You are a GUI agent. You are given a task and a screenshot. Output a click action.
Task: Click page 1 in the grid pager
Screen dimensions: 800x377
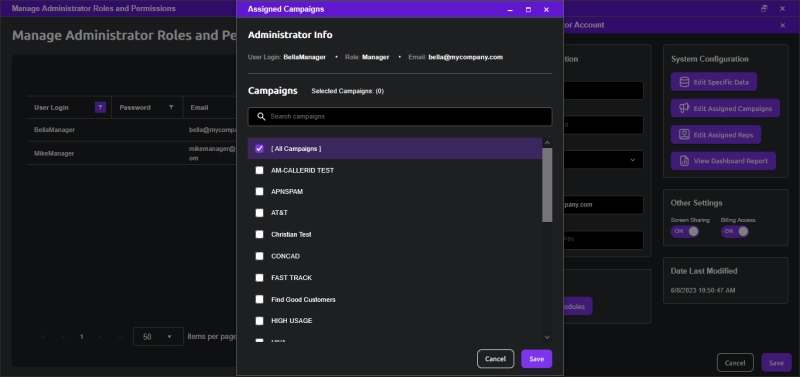point(82,337)
